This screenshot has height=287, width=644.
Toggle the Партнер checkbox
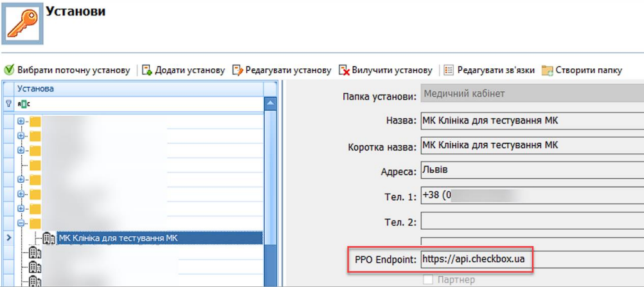pos(428,280)
